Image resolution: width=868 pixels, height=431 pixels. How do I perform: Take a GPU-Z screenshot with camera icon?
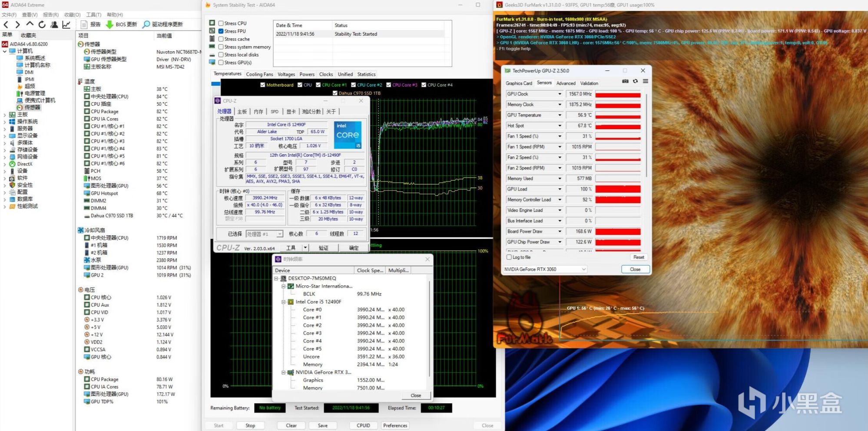point(625,81)
